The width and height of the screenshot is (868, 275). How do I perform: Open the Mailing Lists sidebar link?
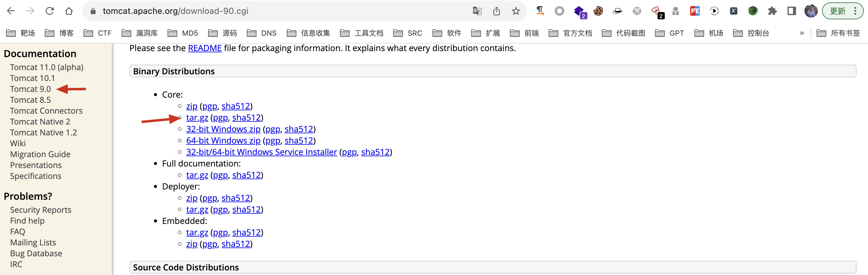pyautogui.click(x=33, y=243)
